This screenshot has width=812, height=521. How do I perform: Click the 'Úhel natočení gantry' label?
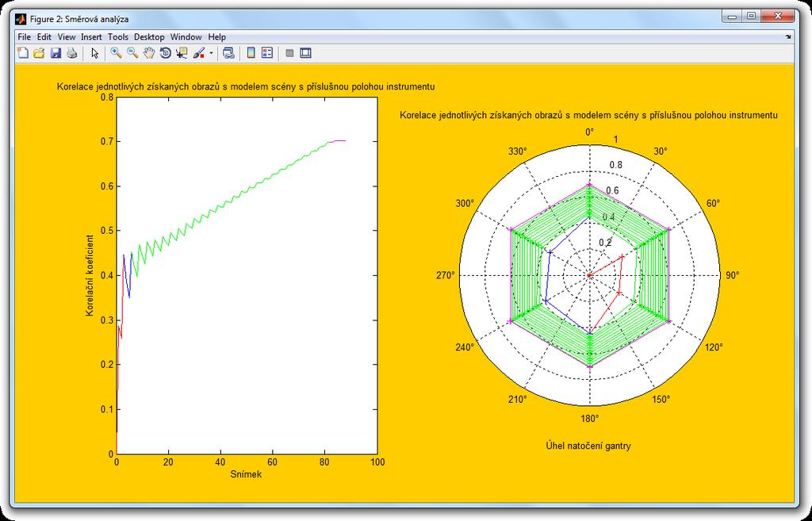click(x=589, y=446)
